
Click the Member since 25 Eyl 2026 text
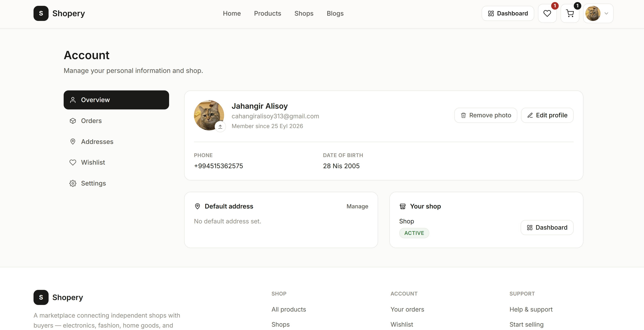pos(267,126)
